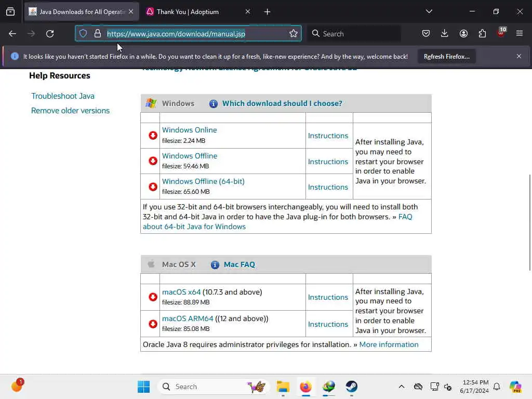Click the page vertical scrollbar thumb

(x=529, y=222)
